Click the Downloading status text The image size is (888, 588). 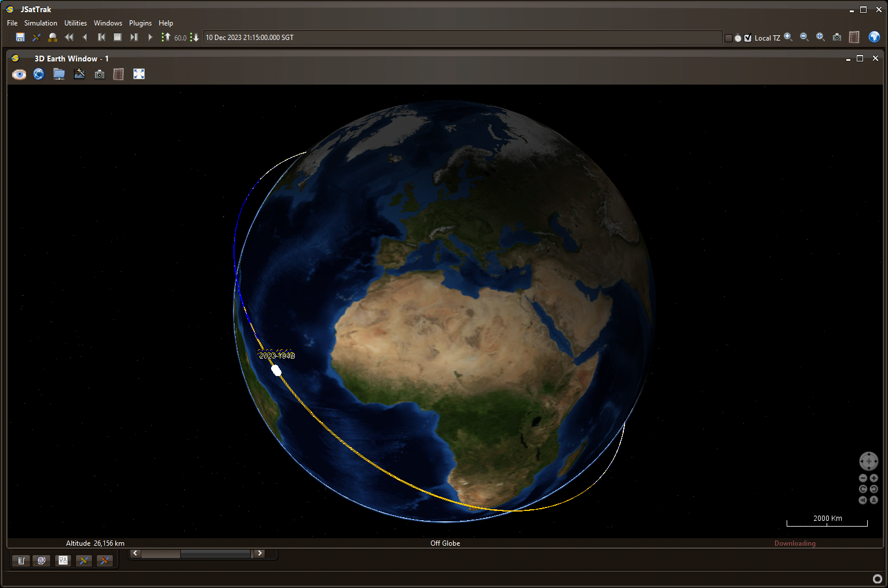pos(795,543)
